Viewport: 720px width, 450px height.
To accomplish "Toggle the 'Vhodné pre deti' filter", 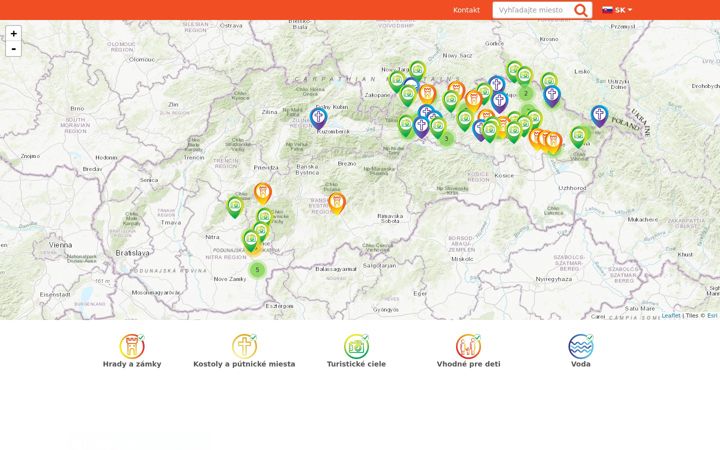I will [x=468, y=351].
